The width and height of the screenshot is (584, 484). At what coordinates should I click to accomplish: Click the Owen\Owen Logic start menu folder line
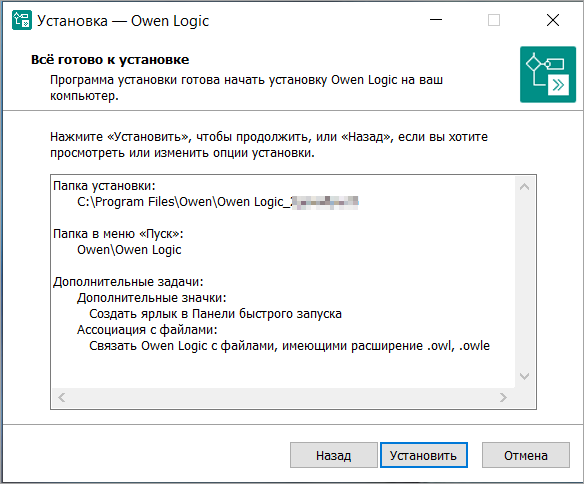(129, 250)
